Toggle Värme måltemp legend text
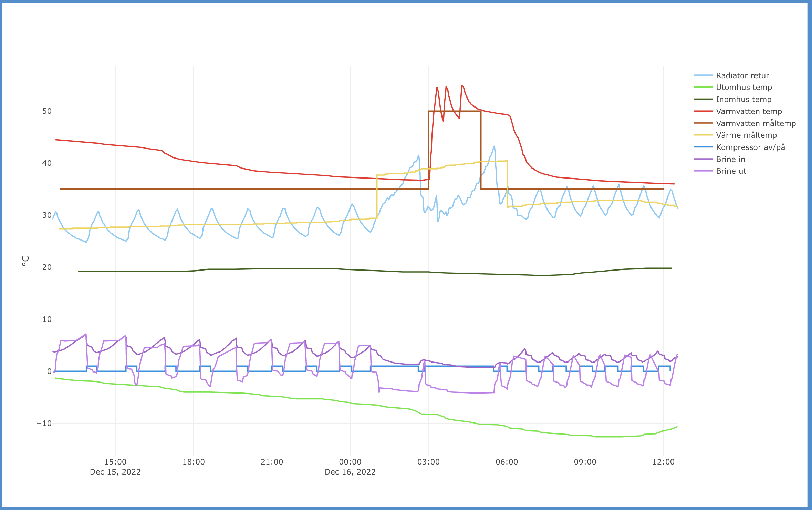This screenshot has width=812, height=510. [746, 135]
